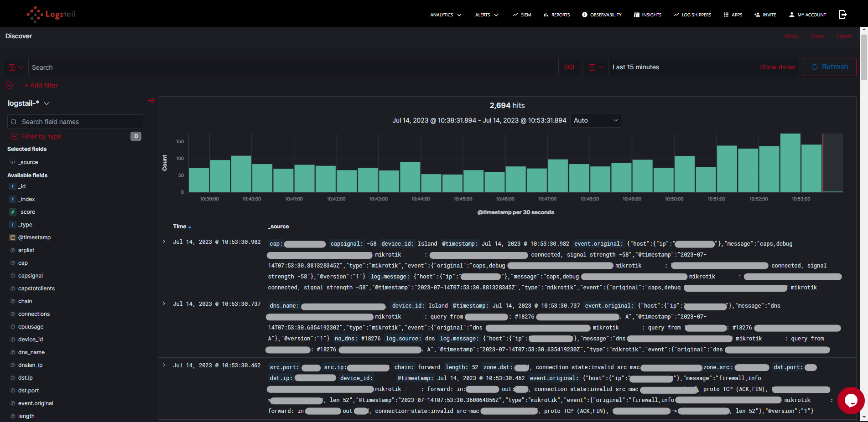Collapse the fields sidebar arrow icon
This screenshot has width=868, height=422.
coord(151,101)
